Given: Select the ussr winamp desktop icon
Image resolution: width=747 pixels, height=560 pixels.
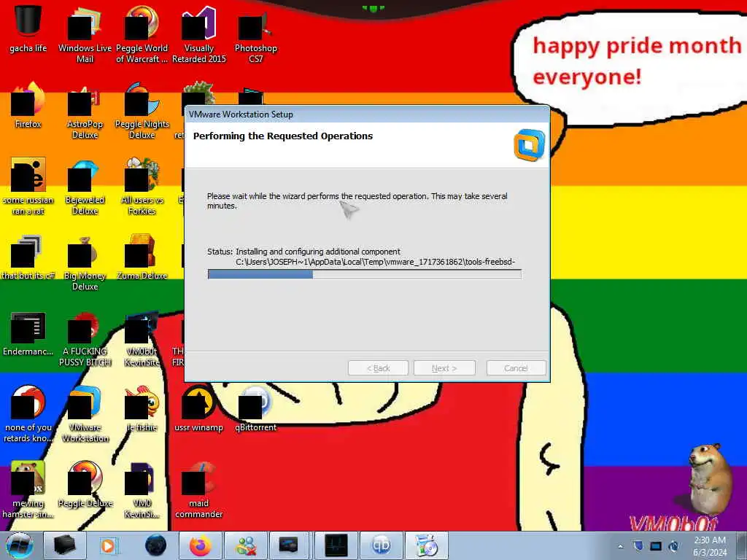Looking at the screenshot, I should [x=198, y=408].
